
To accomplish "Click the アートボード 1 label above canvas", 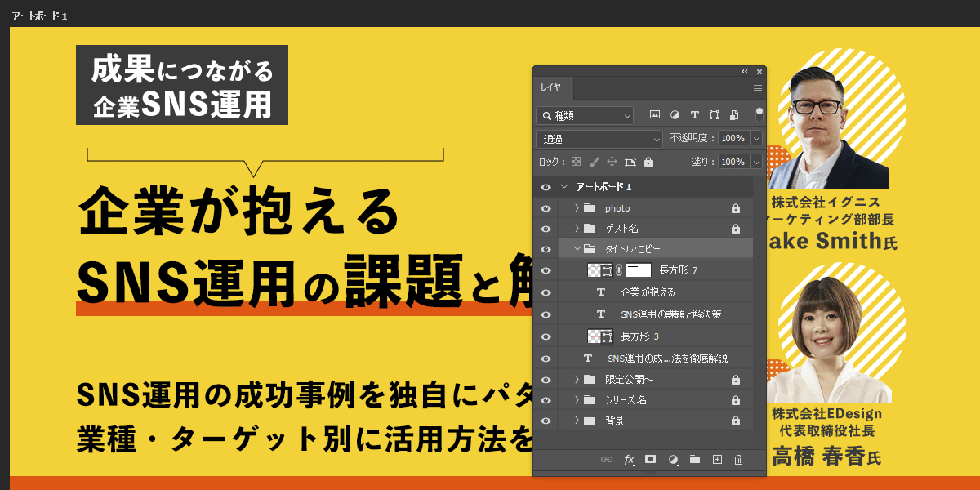I will tap(39, 16).
